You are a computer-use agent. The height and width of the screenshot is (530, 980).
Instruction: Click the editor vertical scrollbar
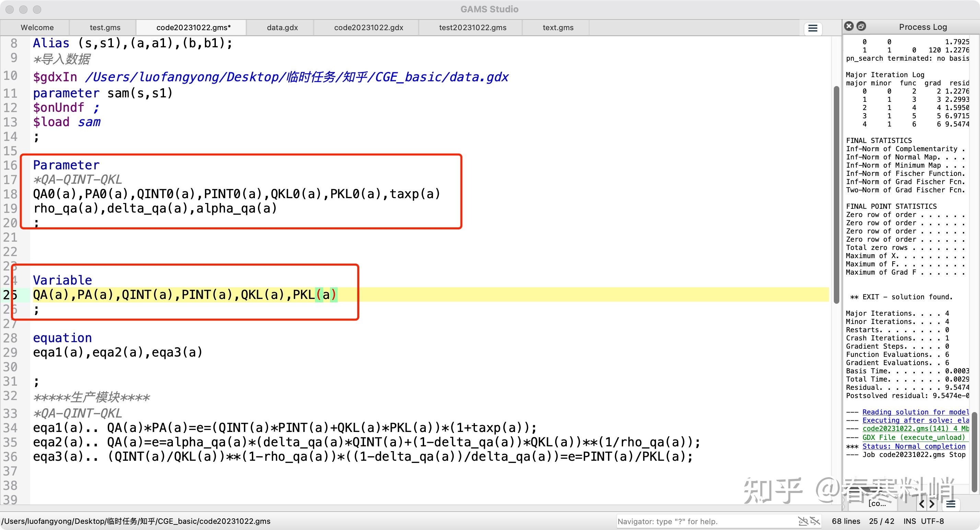836,194
